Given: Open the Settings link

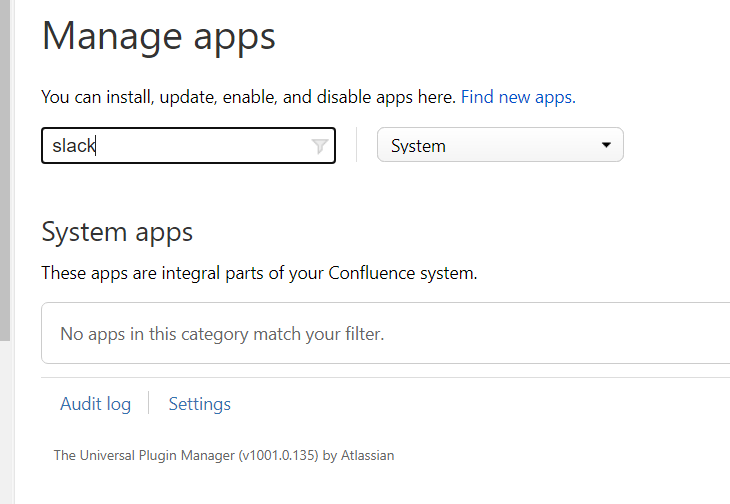Looking at the screenshot, I should coord(199,403).
